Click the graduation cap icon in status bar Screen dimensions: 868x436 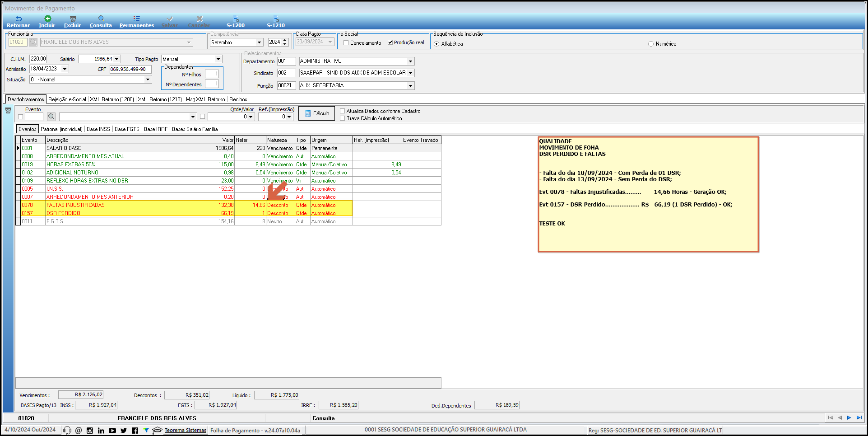(x=157, y=430)
